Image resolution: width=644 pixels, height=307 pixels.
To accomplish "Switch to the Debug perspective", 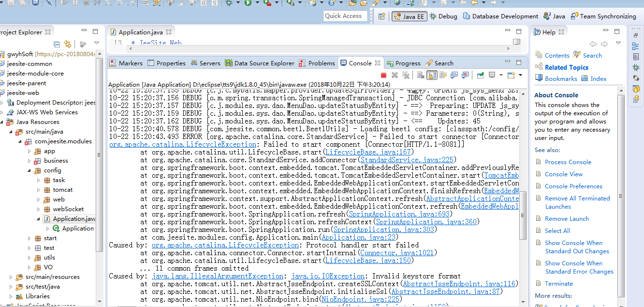I will pos(443,16).
